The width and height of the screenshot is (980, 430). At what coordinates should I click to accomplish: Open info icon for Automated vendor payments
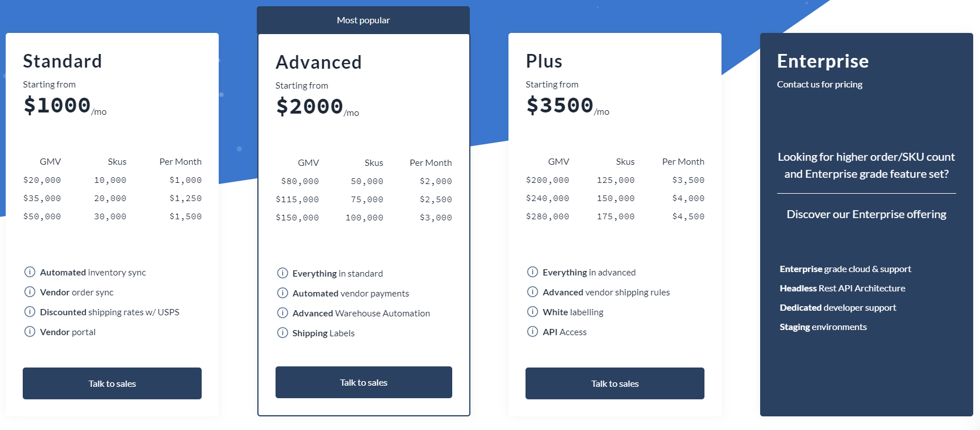[282, 293]
